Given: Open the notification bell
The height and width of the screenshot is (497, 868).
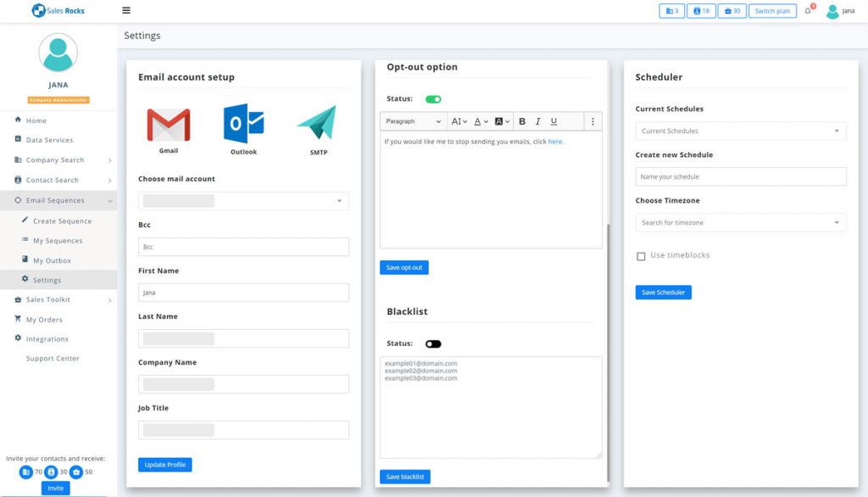Looking at the screenshot, I should tap(808, 11).
